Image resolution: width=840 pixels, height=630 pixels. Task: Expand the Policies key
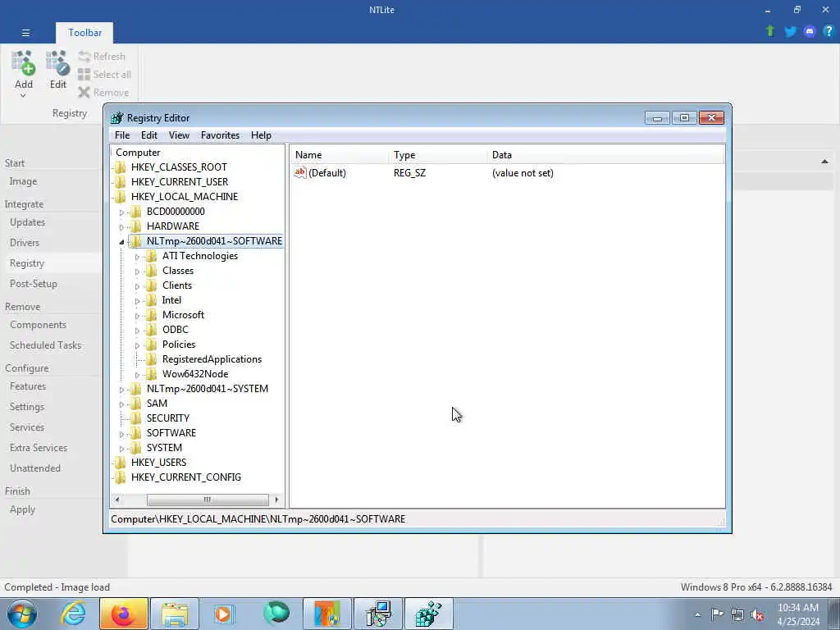tap(137, 345)
